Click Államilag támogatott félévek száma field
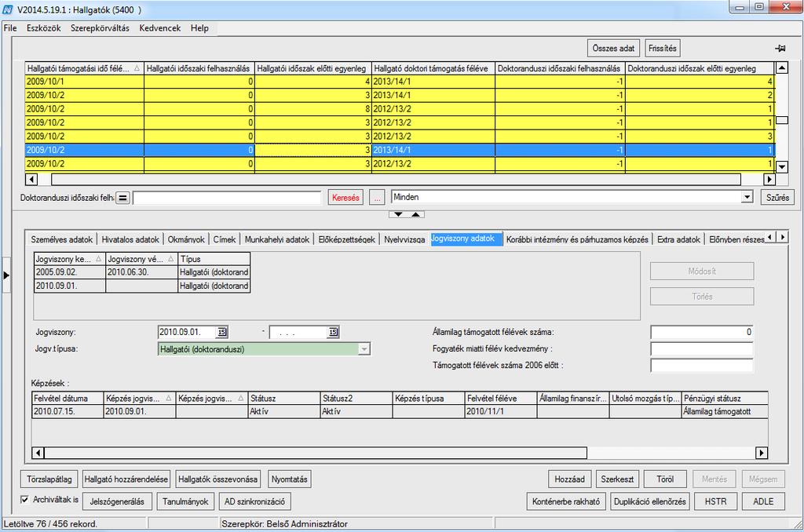 (702, 332)
